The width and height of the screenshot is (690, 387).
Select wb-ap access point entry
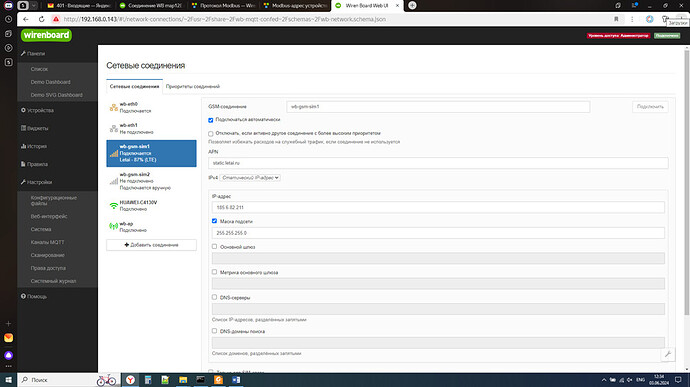(x=151, y=227)
